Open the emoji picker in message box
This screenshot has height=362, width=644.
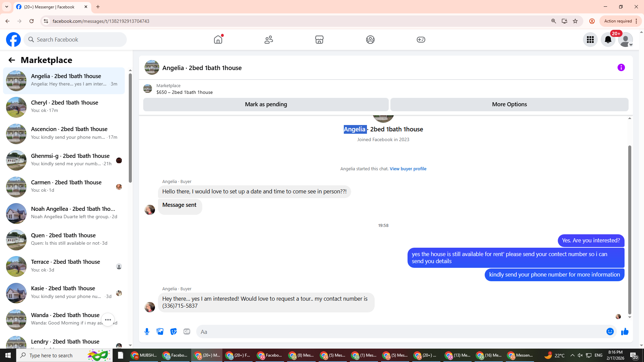pyautogui.click(x=610, y=332)
